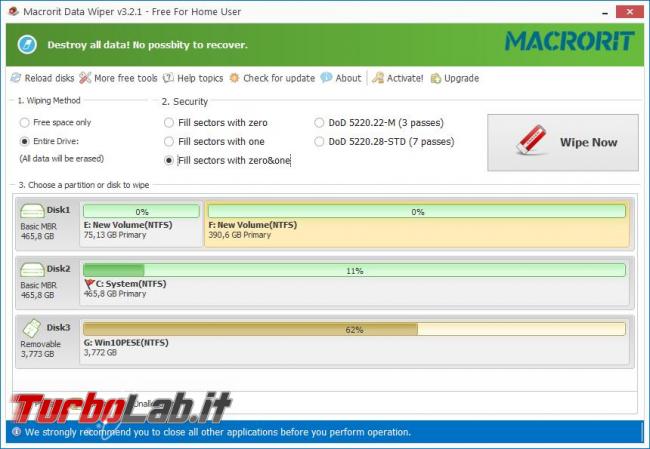Image resolution: width=650 pixels, height=449 pixels.
Task: Click the F: volume 0% usage bar
Action: (x=417, y=211)
